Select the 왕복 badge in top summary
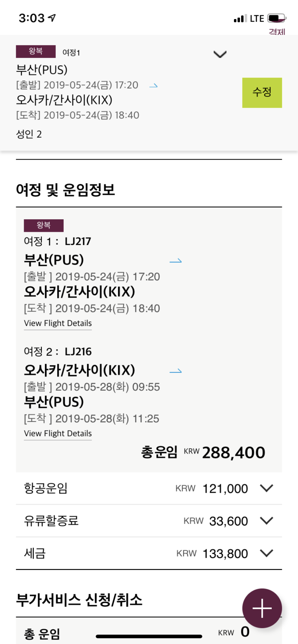298x644 pixels. [x=36, y=51]
